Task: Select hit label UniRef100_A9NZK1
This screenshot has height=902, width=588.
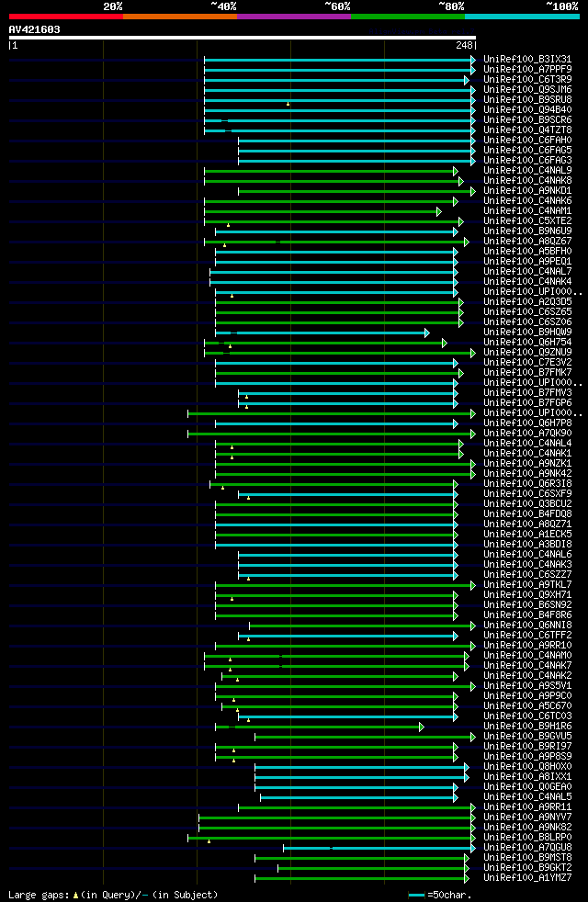Action: point(527,464)
